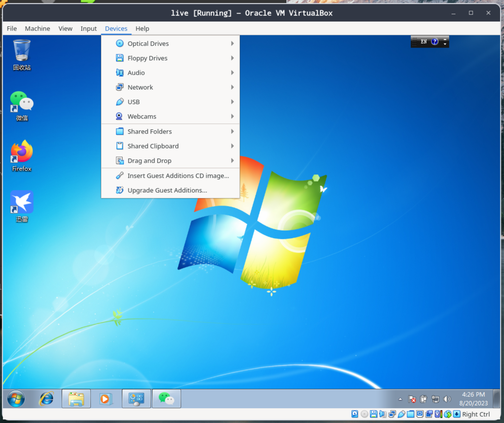Click the Safely Remove Hardware tray icon
This screenshot has width=504, height=423.
(x=423, y=399)
